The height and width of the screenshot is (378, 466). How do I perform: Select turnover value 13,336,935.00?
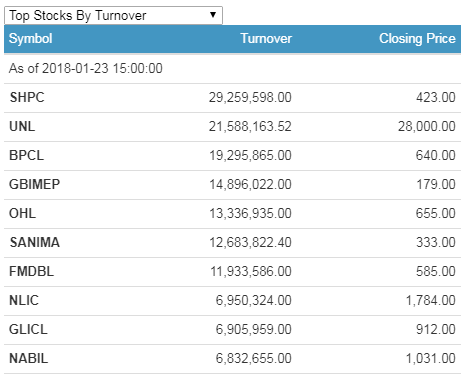tap(250, 213)
